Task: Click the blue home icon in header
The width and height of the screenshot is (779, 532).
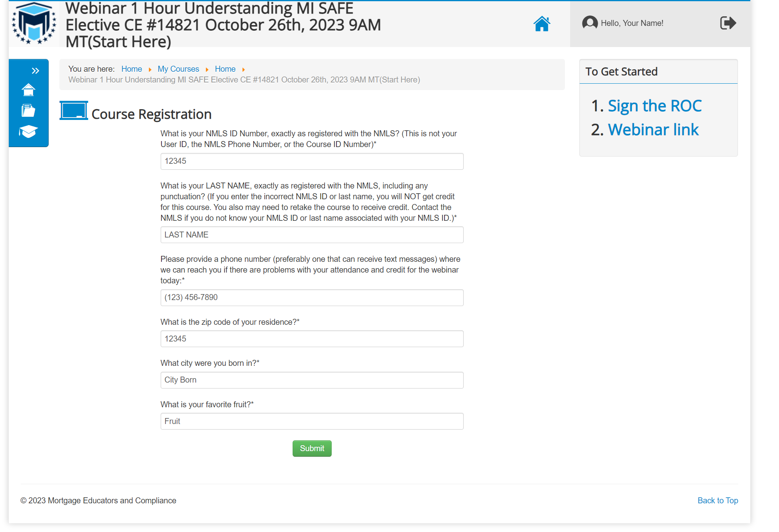Action: pos(542,24)
